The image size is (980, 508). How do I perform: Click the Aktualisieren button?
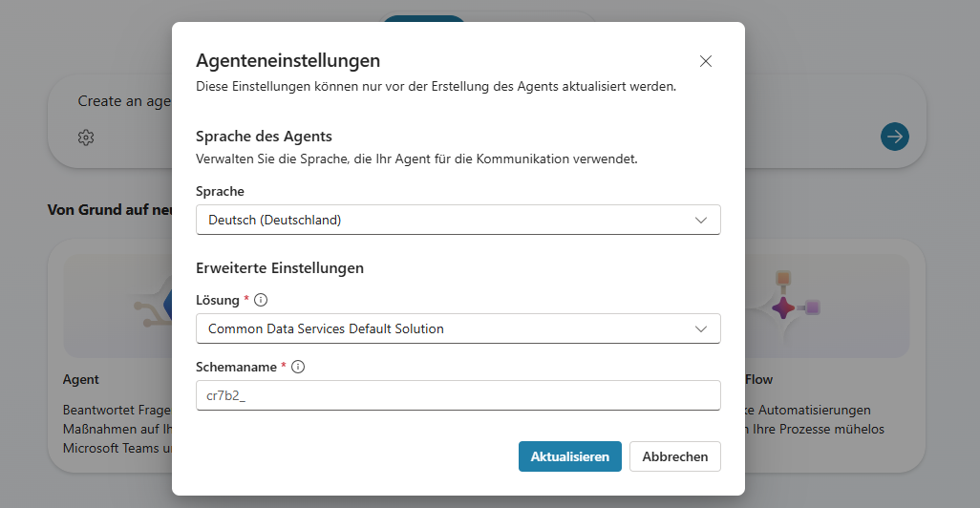point(570,456)
